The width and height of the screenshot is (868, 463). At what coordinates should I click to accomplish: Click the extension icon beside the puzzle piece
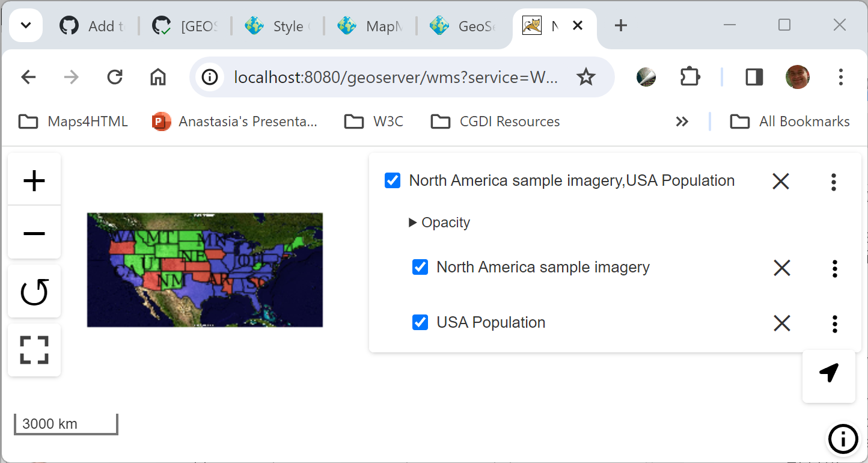pyautogui.click(x=646, y=77)
